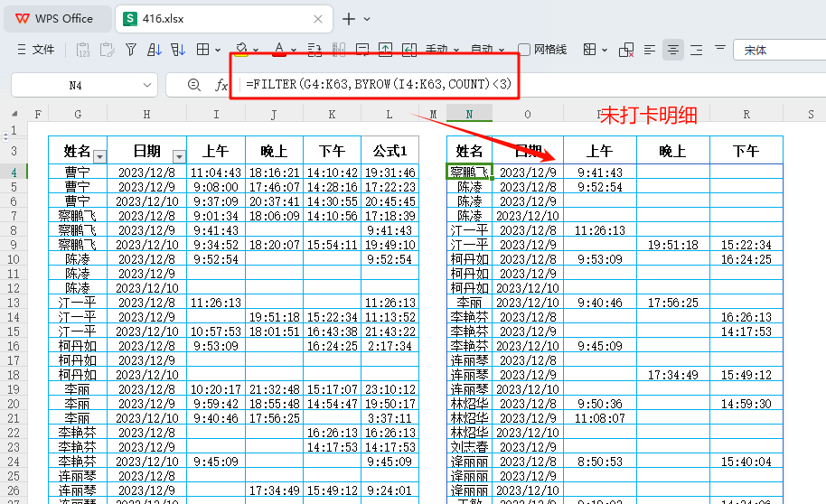Viewport: 826px width, 504px height.
Task: Click the fill color bucket icon
Action: (x=241, y=50)
